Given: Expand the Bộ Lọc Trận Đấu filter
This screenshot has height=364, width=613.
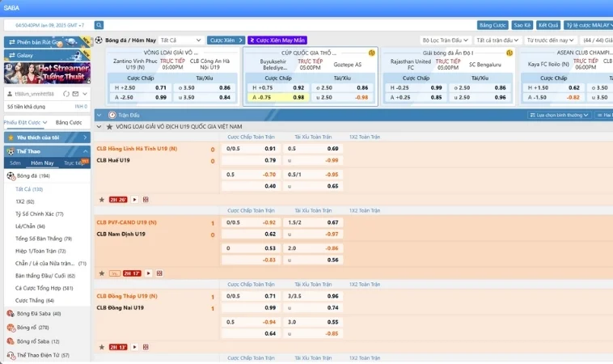Looking at the screenshot, I should click(x=445, y=40).
